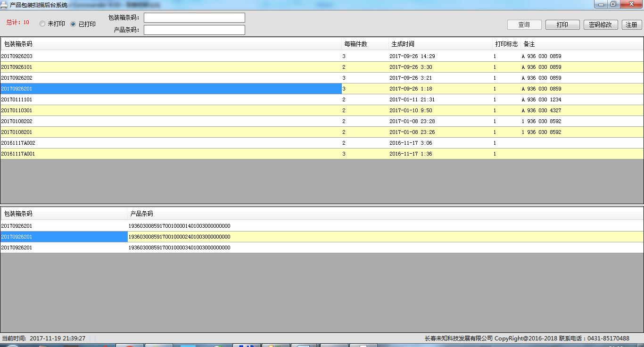This screenshot has height=347, width=644.
Task: Select row with box code 20170926203
Action: (17, 57)
